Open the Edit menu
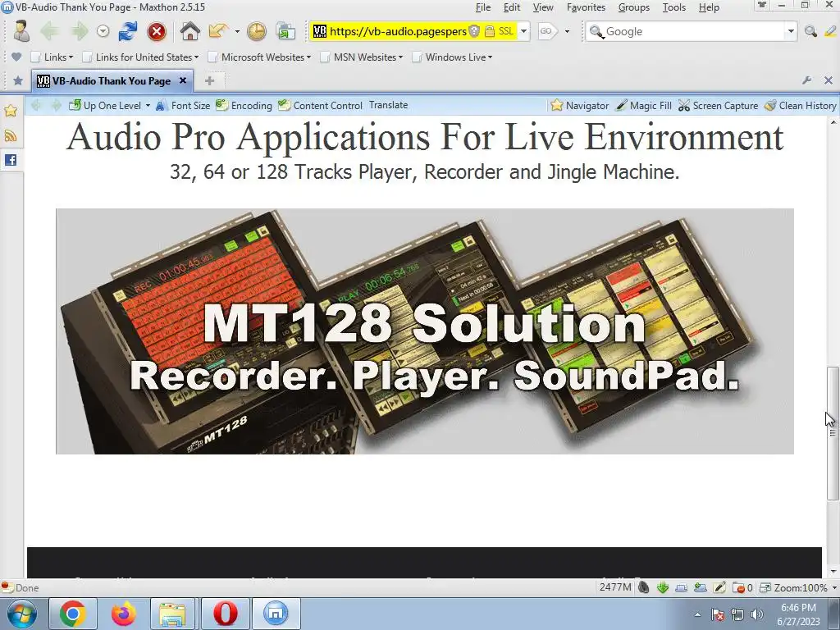 pyautogui.click(x=512, y=7)
